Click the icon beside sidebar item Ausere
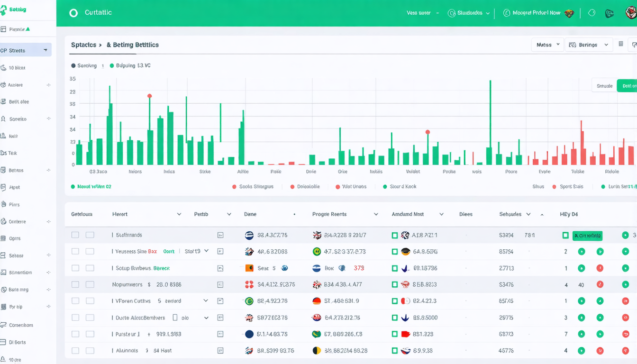 (3, 85)
